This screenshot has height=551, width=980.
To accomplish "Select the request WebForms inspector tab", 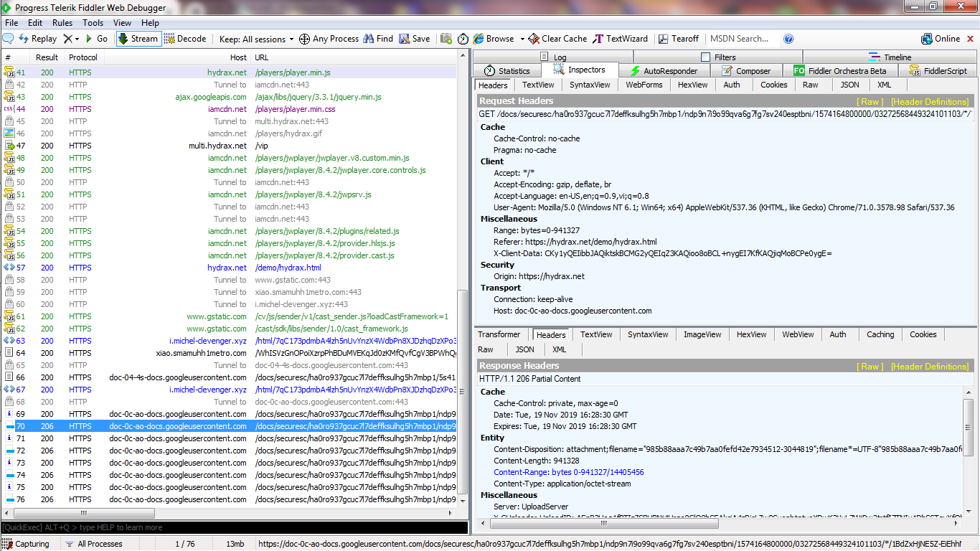I will [x=644, y=85].
